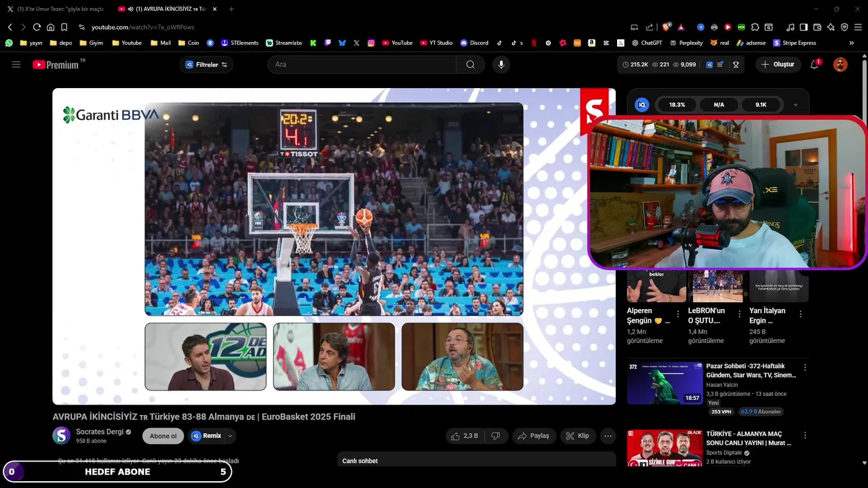Switch to the X'te Umur Tezer tab

pyautogui.click(x=56, y=9)
